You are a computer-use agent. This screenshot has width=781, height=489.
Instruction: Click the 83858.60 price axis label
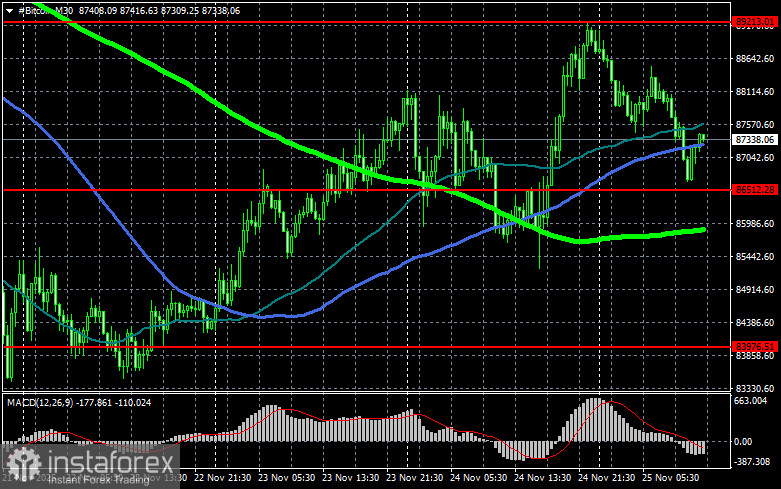tap(755, 356)
